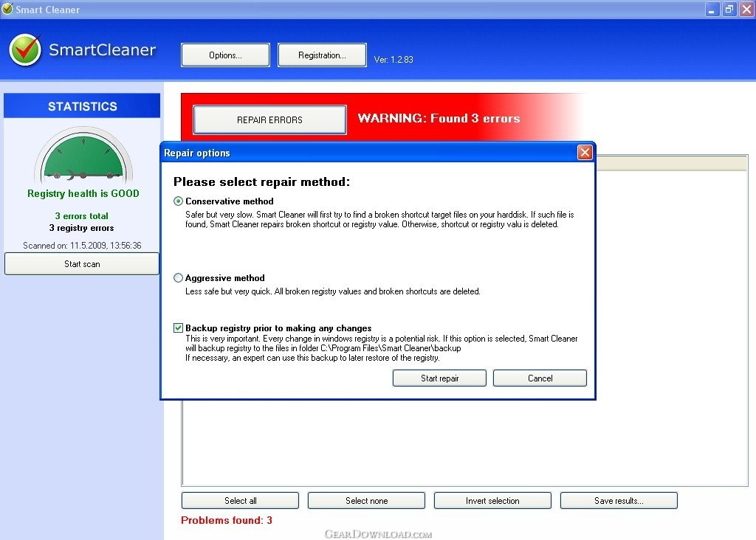This screenshot has height=540, width=756.
Task: Click the STATISTICS panel header
Action: pyautogui.click(x=82, y=106)
